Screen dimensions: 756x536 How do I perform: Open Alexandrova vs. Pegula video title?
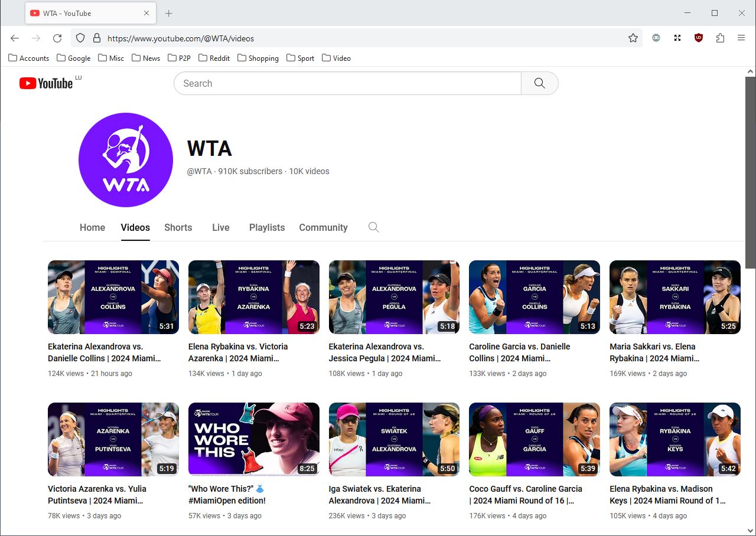(385, 352)
